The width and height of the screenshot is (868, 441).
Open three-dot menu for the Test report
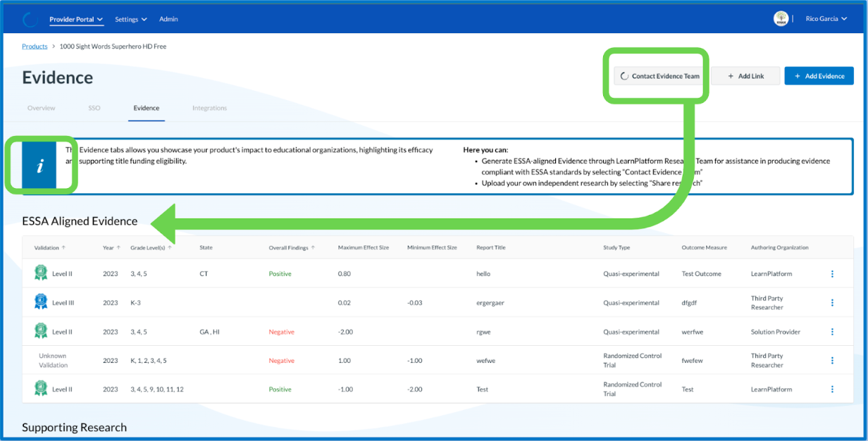pyautogui.click(x=832, y=390)
